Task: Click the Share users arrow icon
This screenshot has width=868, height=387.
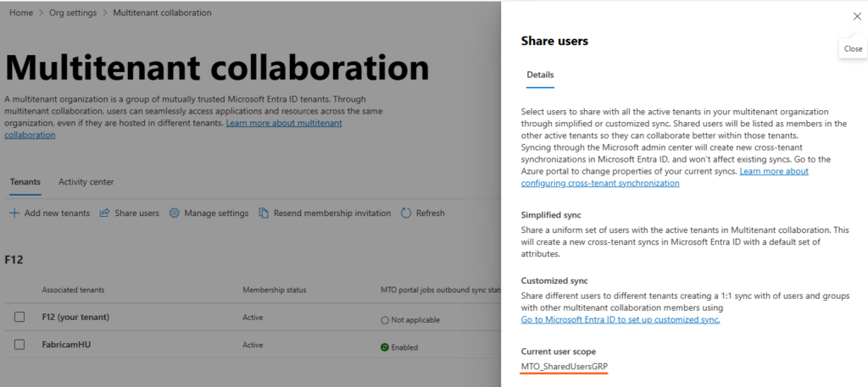Action: coord(106,213)
